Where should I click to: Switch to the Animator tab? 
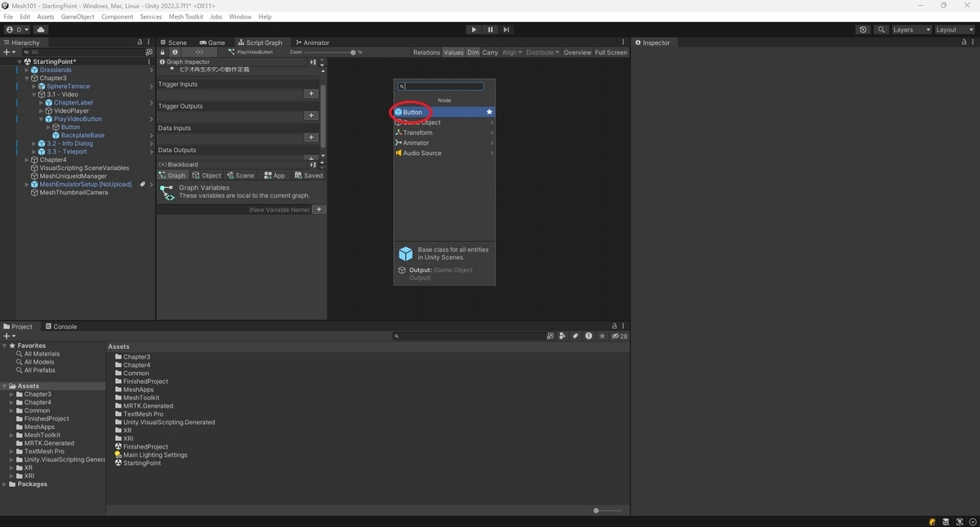click(313, 42)
